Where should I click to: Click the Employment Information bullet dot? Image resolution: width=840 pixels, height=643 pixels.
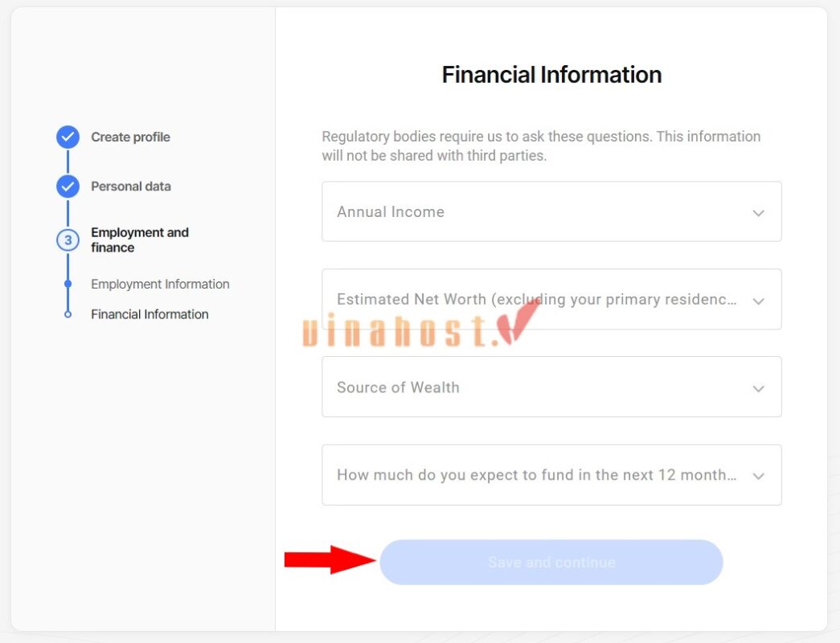pyautogui.click(x=68, y=284)
